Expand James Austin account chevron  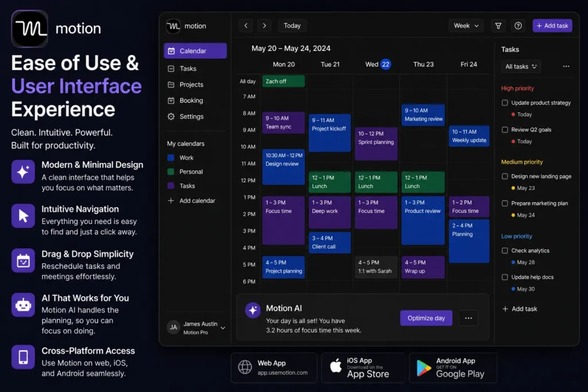pos(223,328)
